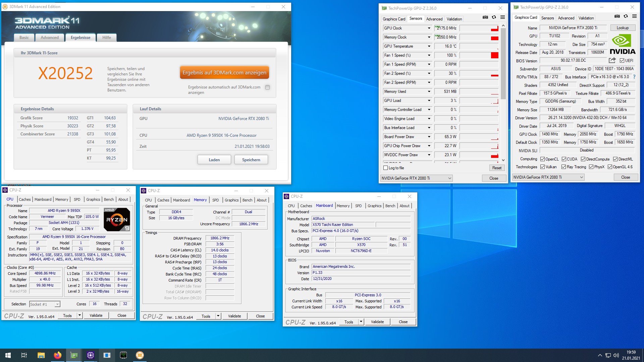Show hidden system tray icons
Screen dimensions: 644x362
coord(600,355)
